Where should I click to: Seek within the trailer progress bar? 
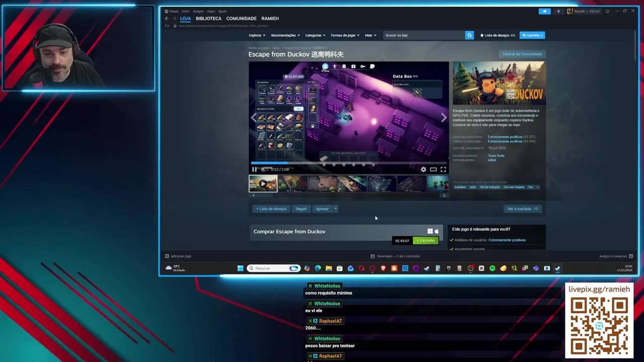(x=349, y=163)
